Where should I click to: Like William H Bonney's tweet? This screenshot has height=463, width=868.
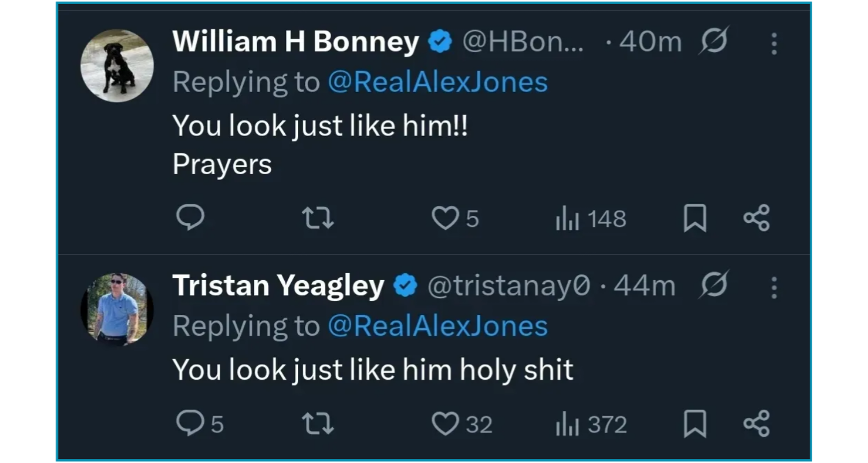click(445, 218)
